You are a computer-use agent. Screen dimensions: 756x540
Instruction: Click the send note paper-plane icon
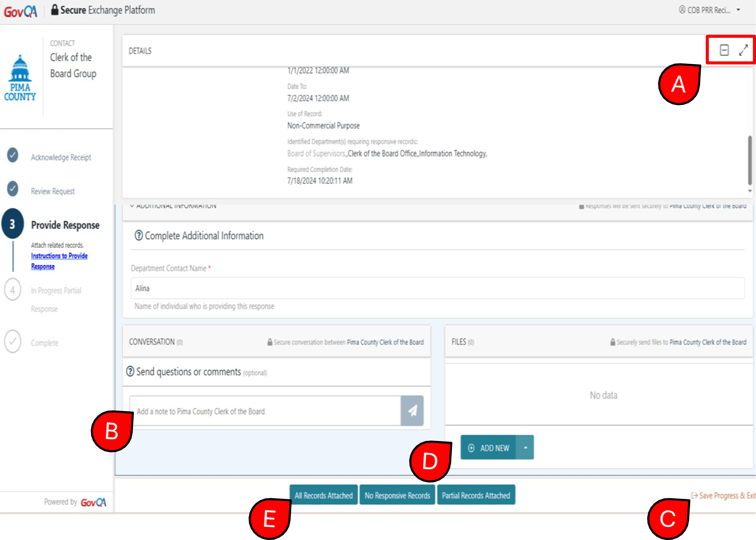point(412,411)
